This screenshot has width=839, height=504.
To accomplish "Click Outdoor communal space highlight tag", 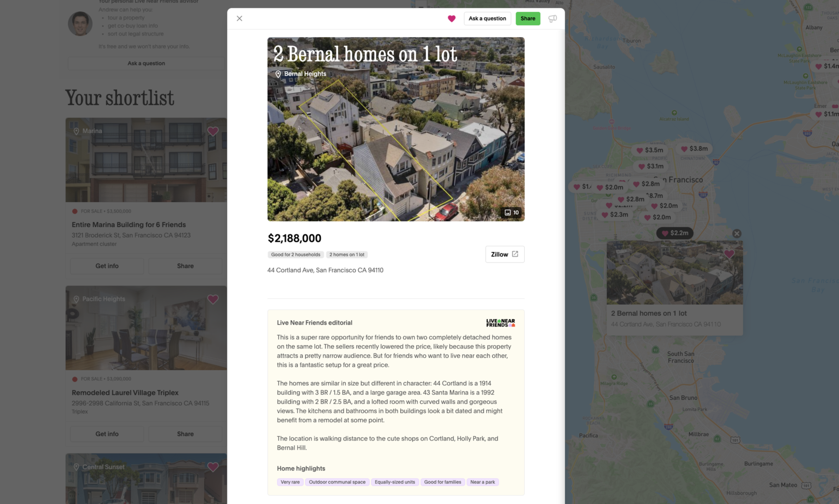I will tap(337, 482).
